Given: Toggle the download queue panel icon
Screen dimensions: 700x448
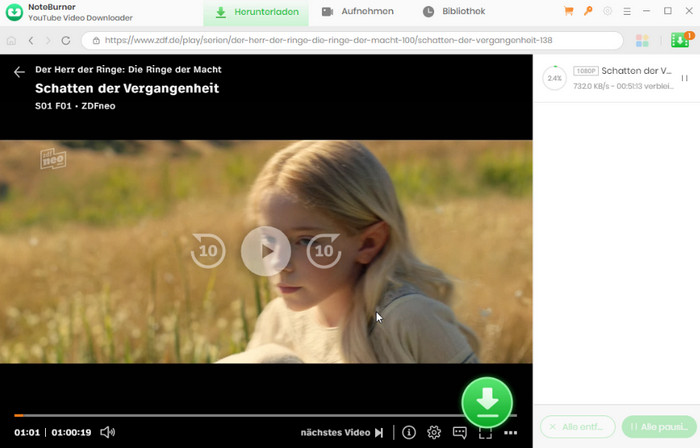Looking at the screenshot, I should [x=680, y=40].
